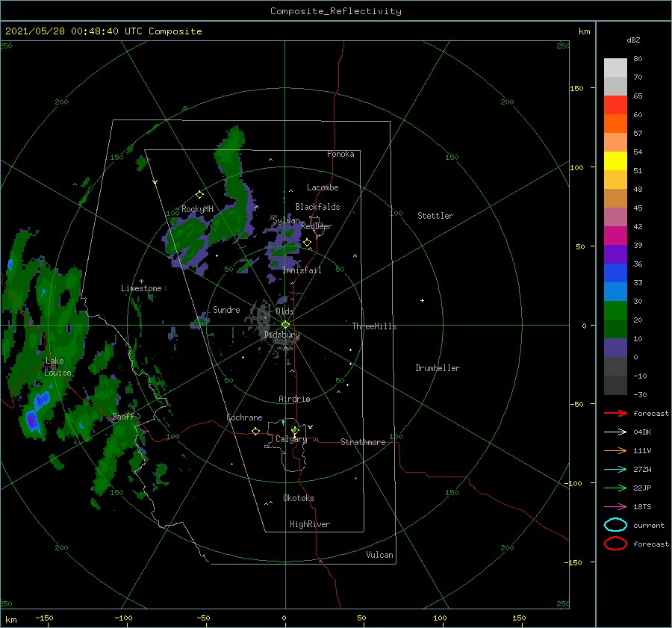Click the Banff label on map
The image size is (672, 628).
(123, 417)
